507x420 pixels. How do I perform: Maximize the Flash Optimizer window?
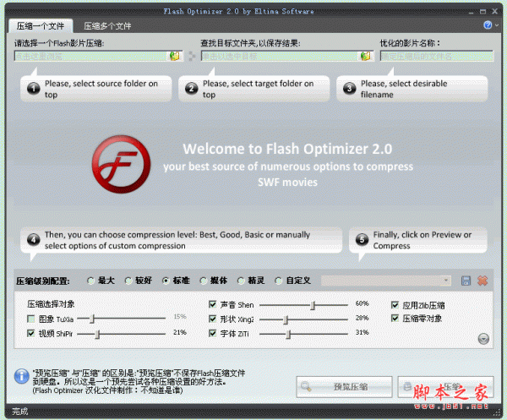pos(482,12)
